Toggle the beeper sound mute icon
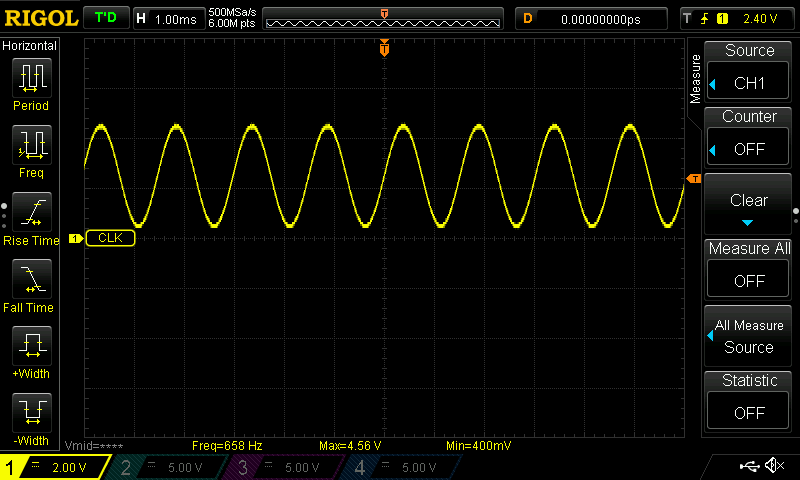800x480 pixels. tap(774, 466)
